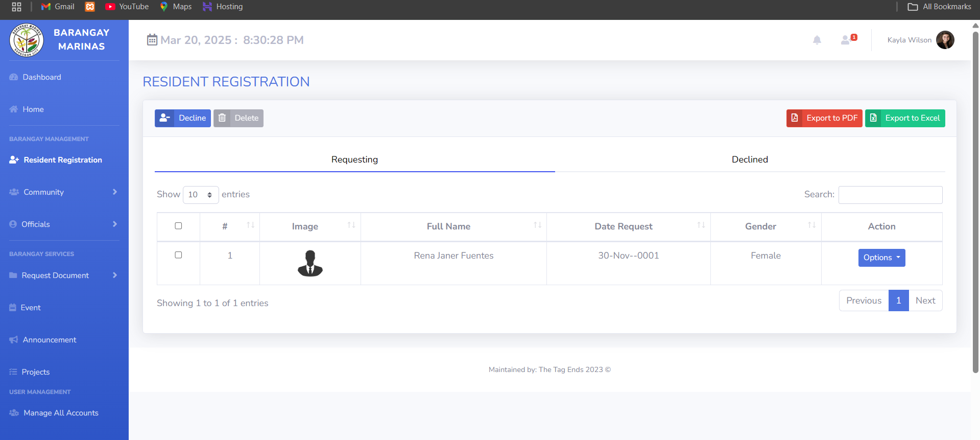Viewport: 980px width, 440px height.
Task: Tick the select-all checkbox in the header
Action: pyautogui.click(x=178, y=226)
